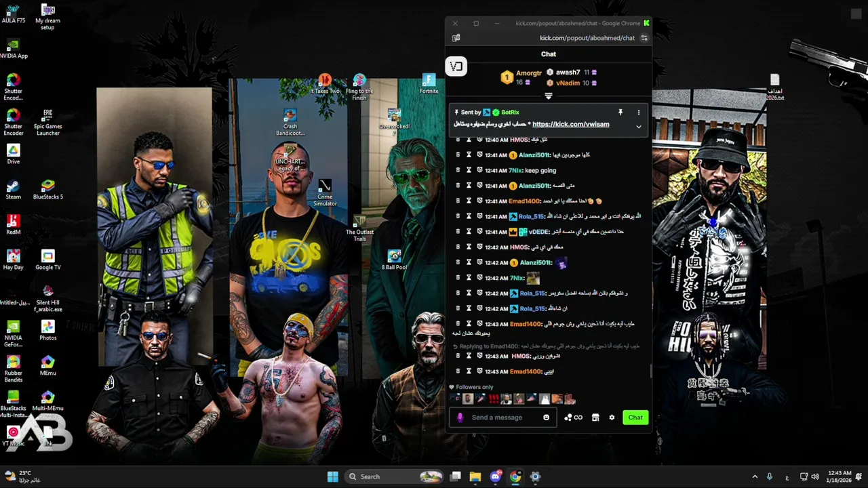Open My dream setup desktop icon
This screenshot has width=868, height=488.
47,16
